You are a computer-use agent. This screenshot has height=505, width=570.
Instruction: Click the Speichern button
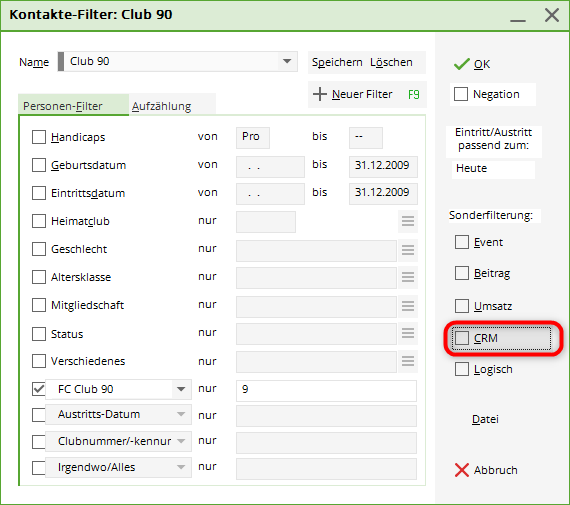click(x=337, y=62)
